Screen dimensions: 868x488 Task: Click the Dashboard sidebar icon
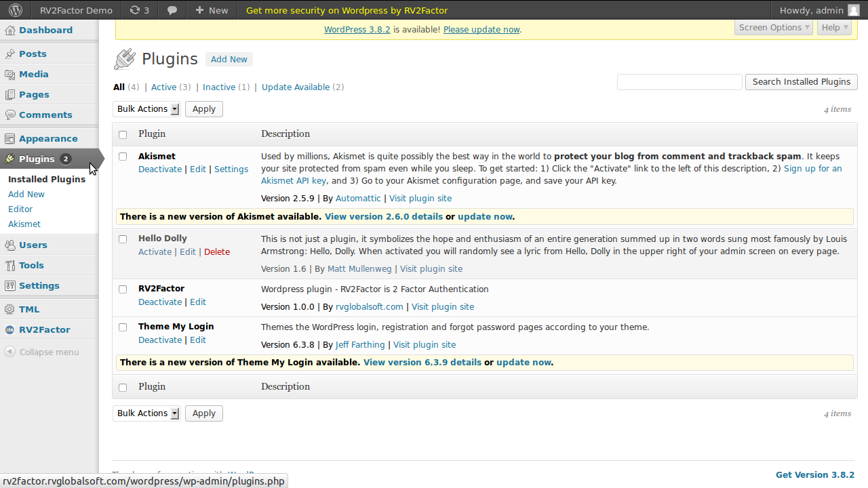[x=10, y=30]
